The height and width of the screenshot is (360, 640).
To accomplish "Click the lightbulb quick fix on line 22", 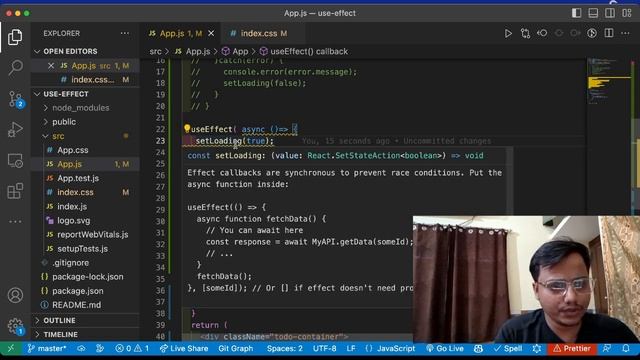I will pos(187,129).
